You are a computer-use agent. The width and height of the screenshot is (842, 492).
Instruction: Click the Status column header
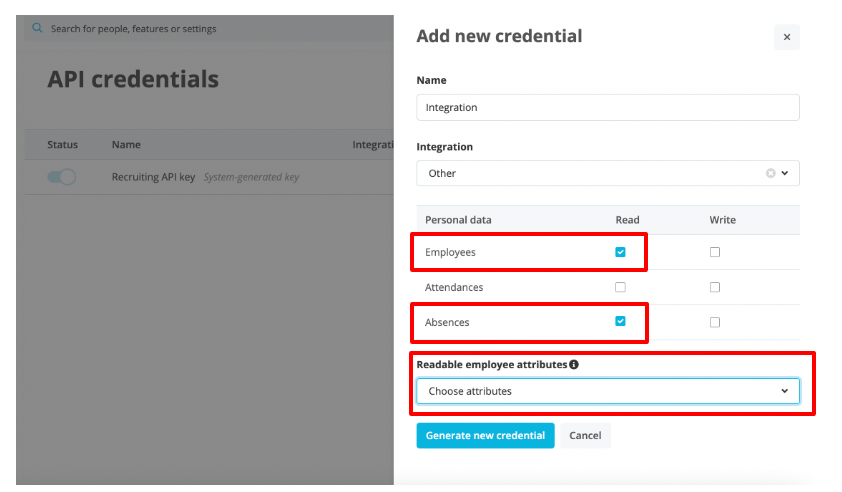point(62,145)
